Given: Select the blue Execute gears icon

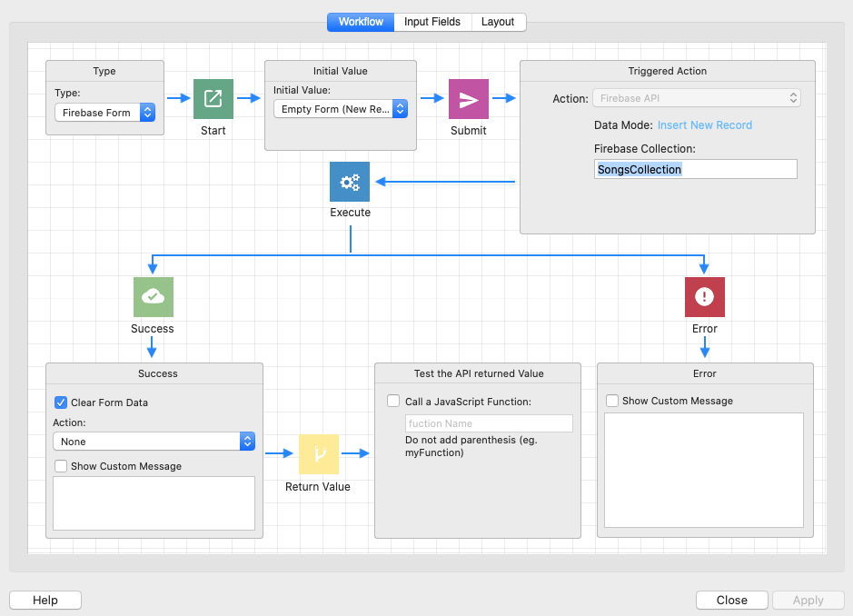Looking at the screenshot, I should (x=350, y=182).
